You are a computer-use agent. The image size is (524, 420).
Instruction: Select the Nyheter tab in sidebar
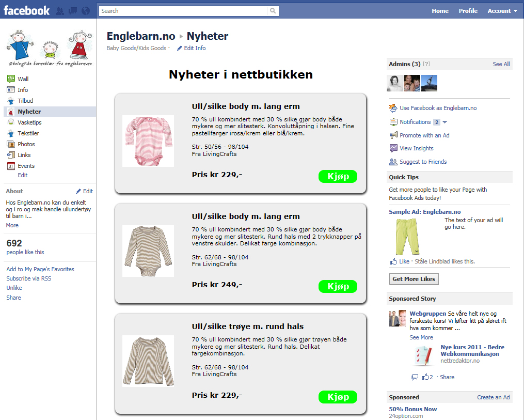click(x=50, y=112)
